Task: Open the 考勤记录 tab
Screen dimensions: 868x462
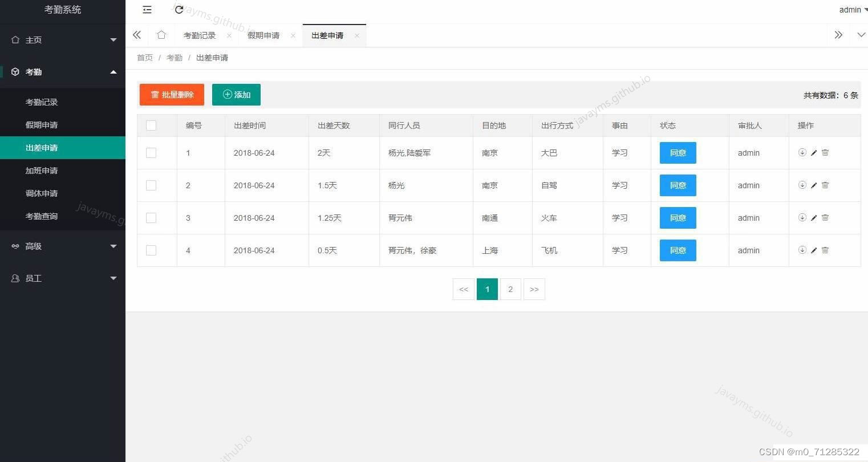Action: point(200,35)
